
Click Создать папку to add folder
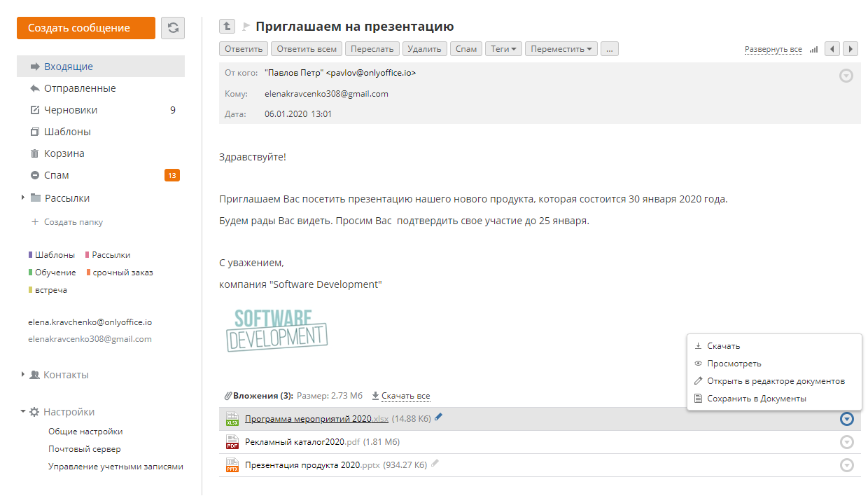pos(67,222)
